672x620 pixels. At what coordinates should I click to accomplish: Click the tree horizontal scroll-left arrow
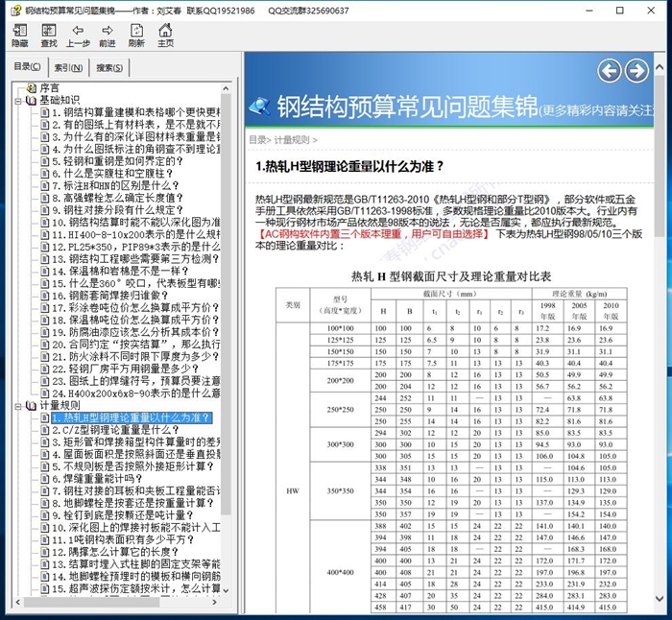17,602
